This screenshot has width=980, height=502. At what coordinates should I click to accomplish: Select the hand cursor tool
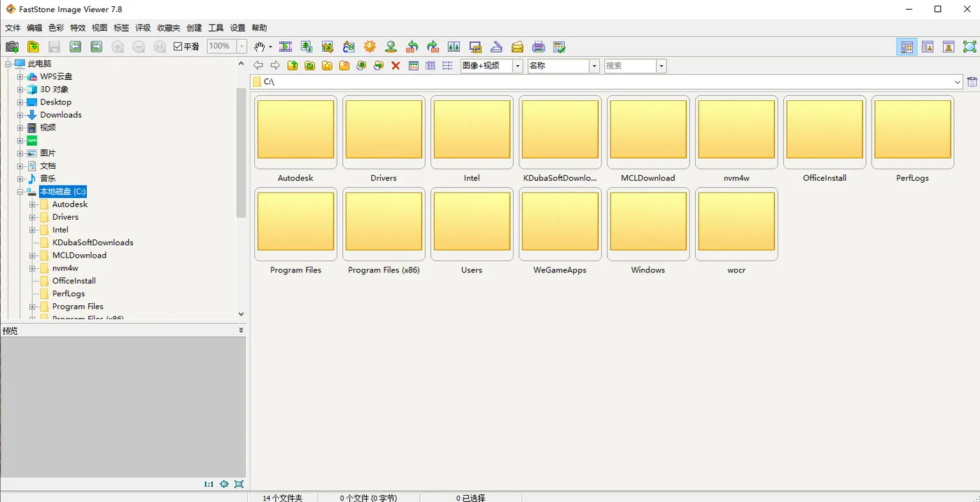coord(259,47)
